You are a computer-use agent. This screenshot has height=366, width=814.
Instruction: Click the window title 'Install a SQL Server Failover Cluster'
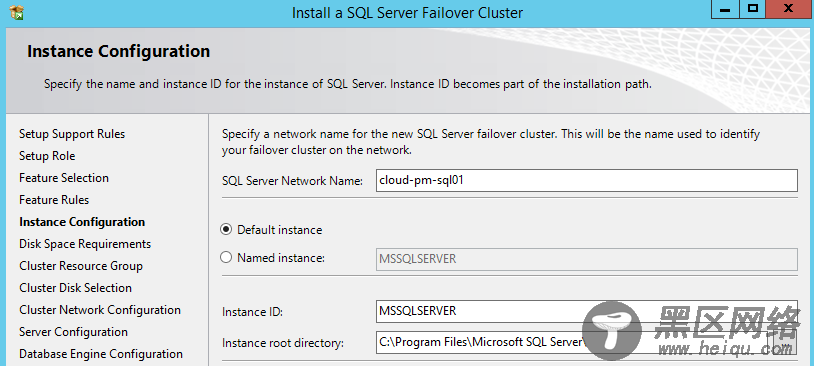[408, 12]
